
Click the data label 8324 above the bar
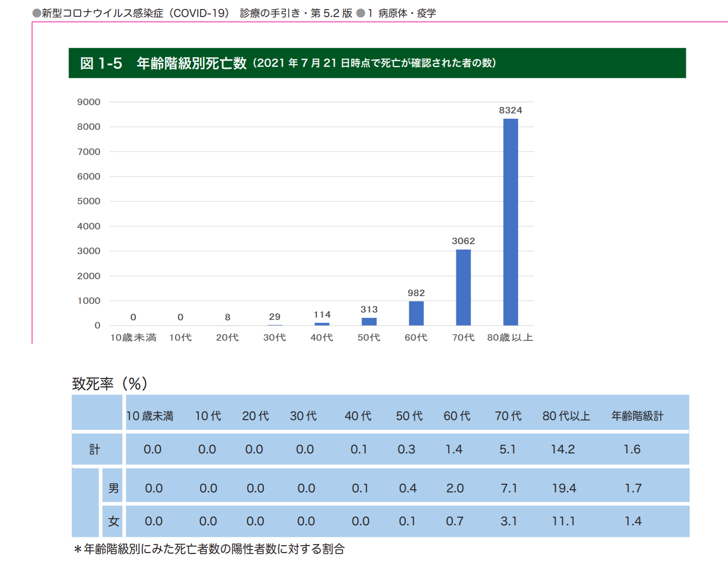(x=510, y=110)
